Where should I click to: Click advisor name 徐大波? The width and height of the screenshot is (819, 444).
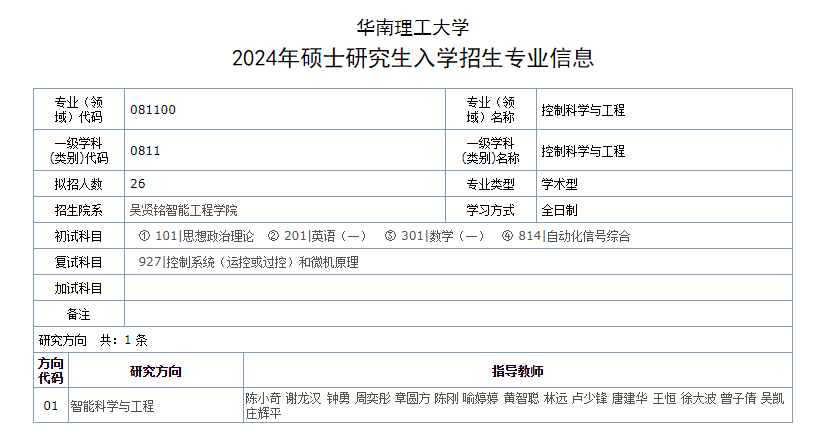(698, 399)
